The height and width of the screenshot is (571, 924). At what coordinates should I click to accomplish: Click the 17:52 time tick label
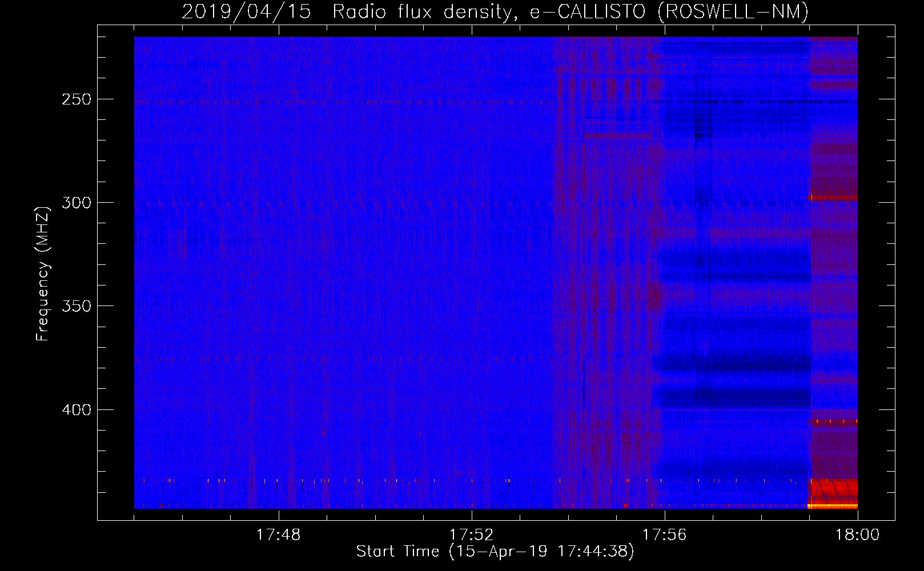tap(471, 535)
